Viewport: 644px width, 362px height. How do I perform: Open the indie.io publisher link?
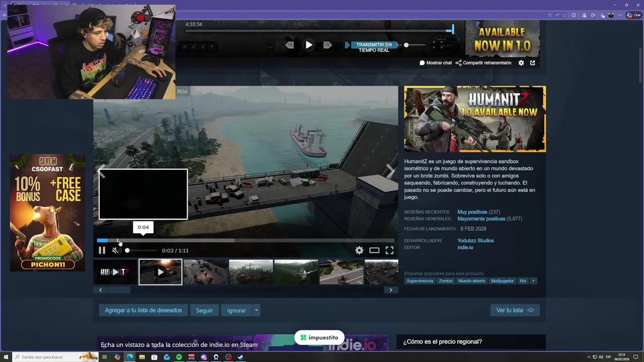pos(465,247)
